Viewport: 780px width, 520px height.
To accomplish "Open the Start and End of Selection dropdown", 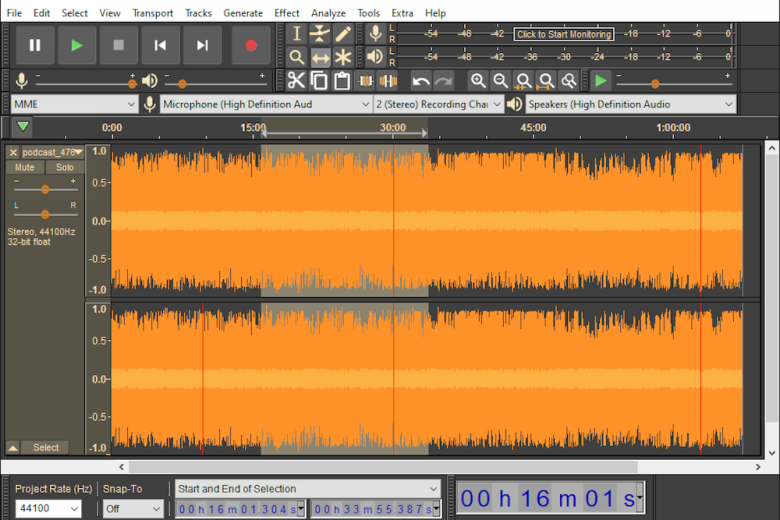I will pyautogui.click(x=307, y=489).
